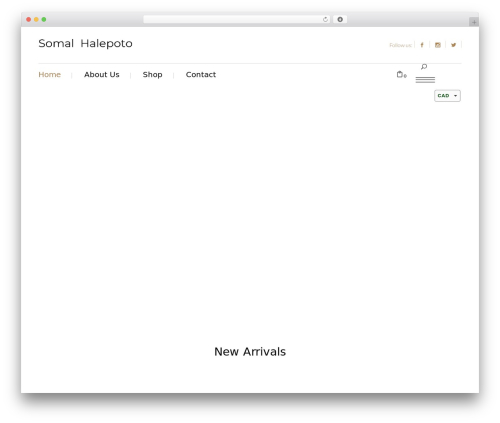500x423 pixels.
Task: Go to the Home menu item
Action: (x=49, y=75)
